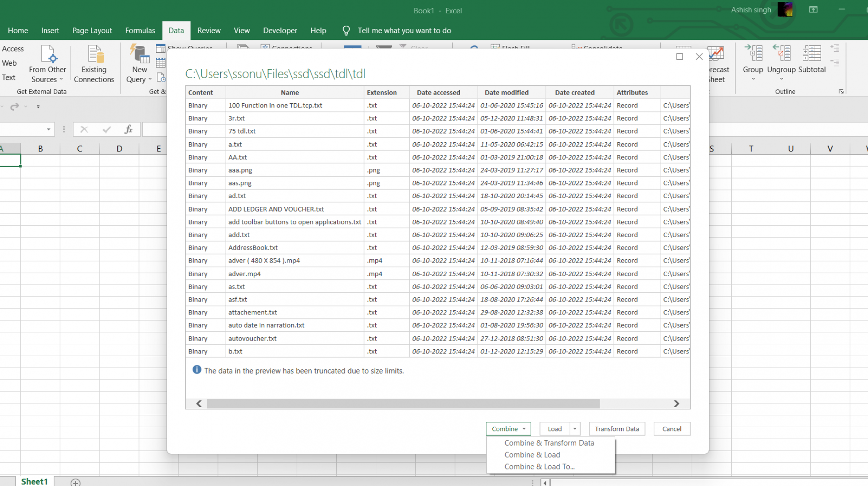
Task: Click the horizontal scrollbar thumb in preview
Action: [x=403, y=403]
